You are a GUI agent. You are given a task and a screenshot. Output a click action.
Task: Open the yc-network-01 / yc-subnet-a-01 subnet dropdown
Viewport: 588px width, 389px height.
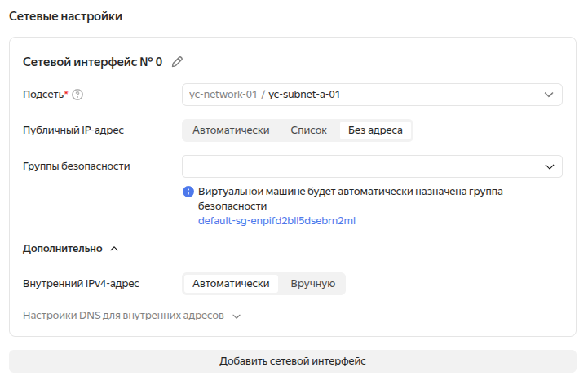point(359,95)
